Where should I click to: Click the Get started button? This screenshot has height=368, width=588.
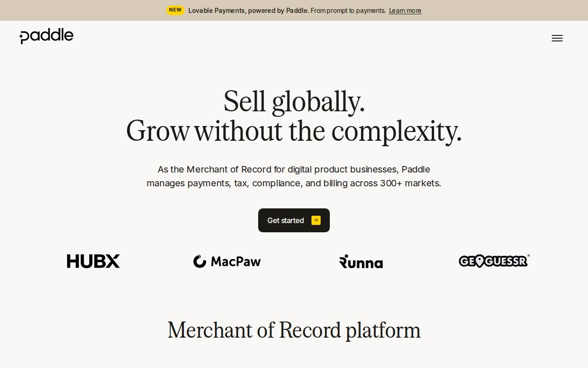coord(294,220)
